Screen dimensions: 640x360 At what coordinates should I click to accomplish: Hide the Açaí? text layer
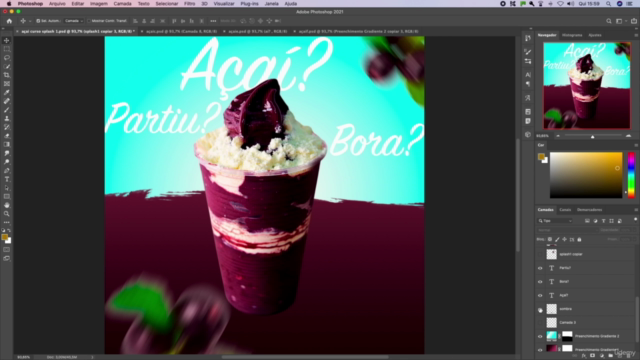tap(540, 296)
